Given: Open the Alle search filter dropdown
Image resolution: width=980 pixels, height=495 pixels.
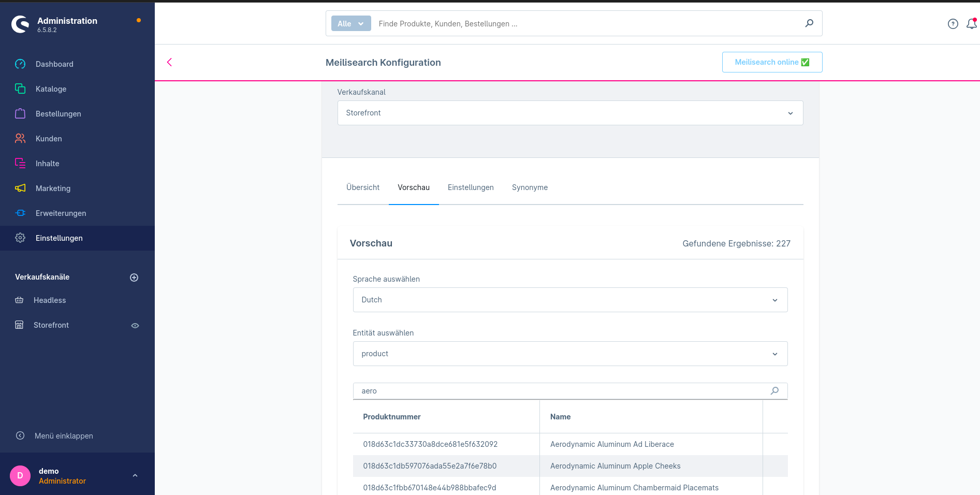Looking at the screenshot, I should click(x=351, y=24).
